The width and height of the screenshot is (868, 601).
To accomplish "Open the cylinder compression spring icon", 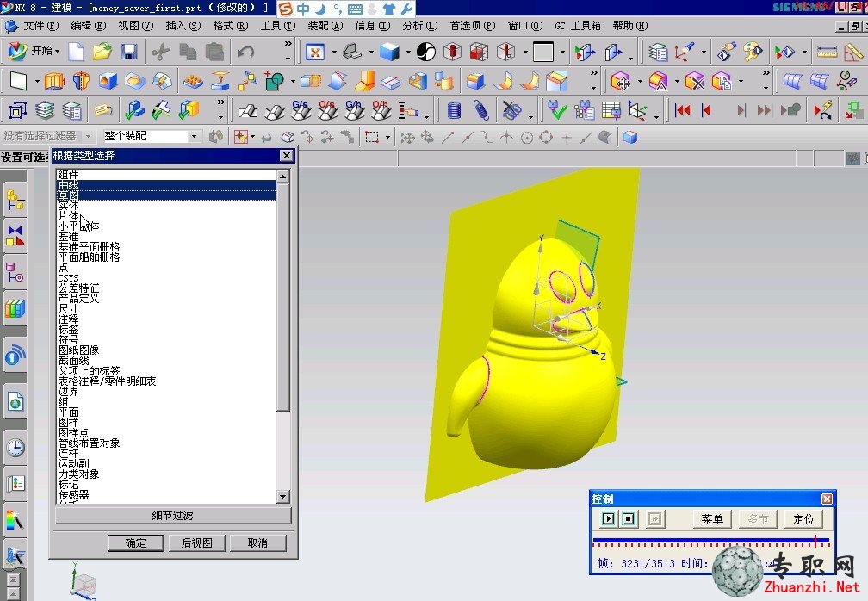I will 453,110.
